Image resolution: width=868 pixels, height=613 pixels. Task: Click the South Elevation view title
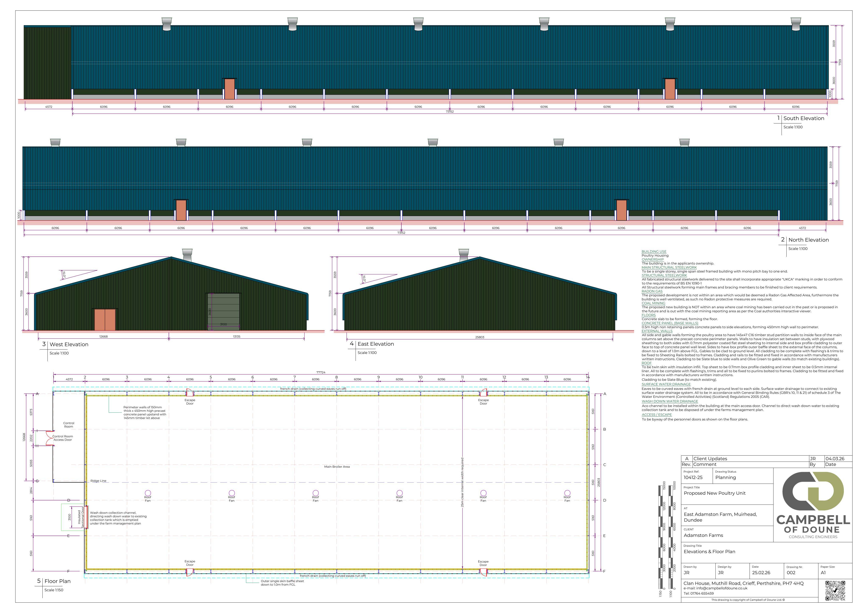click(804, 118)
